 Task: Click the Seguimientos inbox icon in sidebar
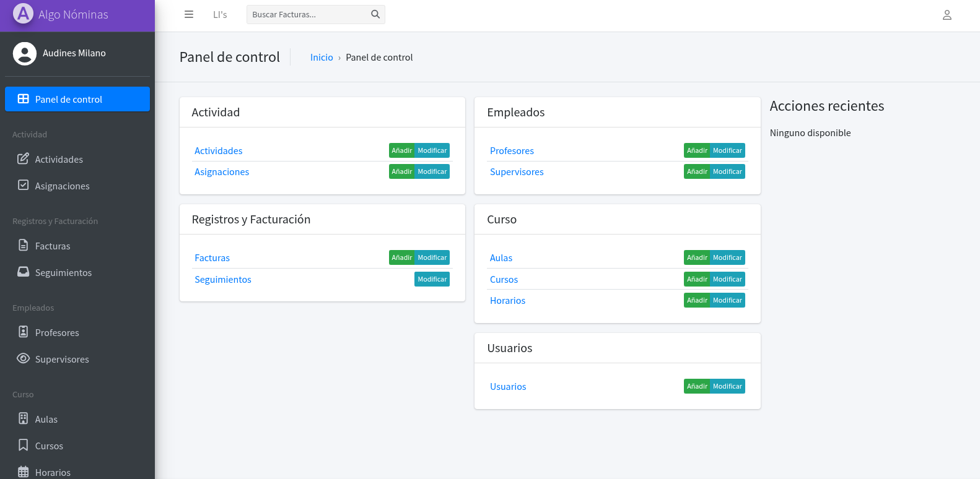click(23, 272)
